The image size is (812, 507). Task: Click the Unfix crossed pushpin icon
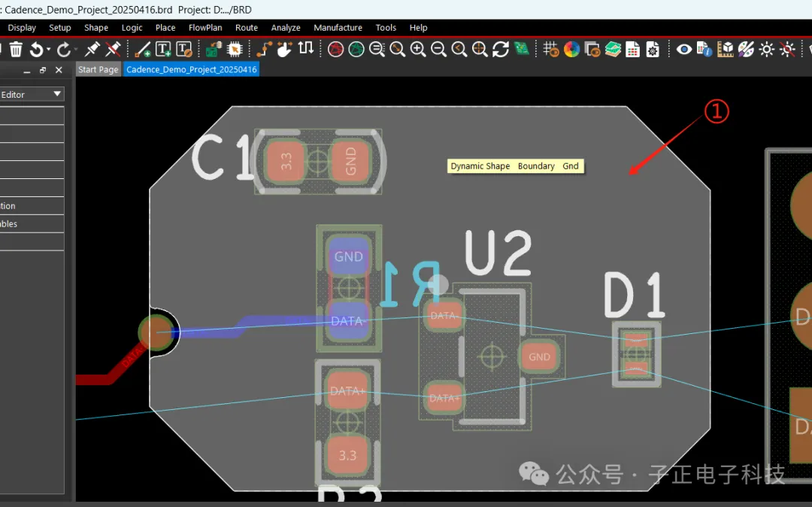pos(113,49)
